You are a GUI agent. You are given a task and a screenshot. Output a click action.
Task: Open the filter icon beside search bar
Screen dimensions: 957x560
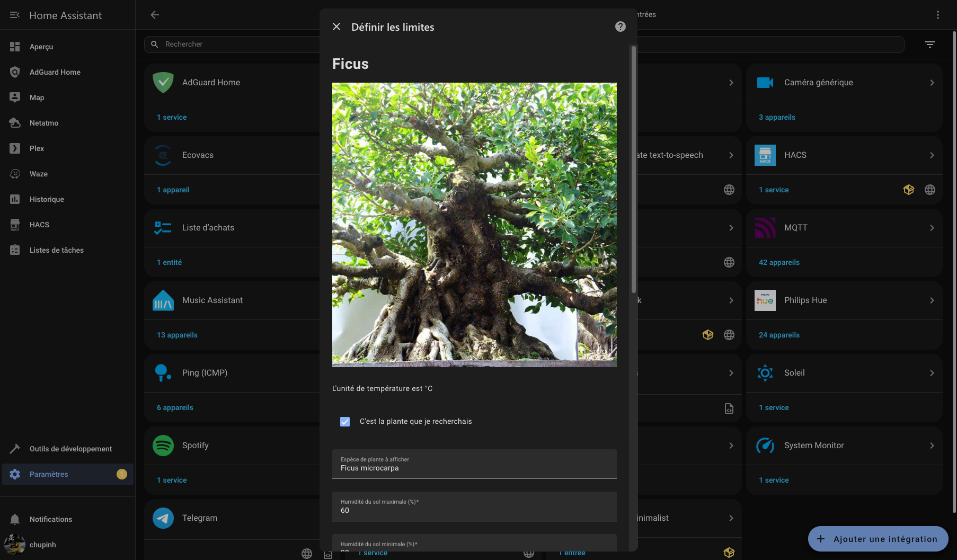pos(929,45)
